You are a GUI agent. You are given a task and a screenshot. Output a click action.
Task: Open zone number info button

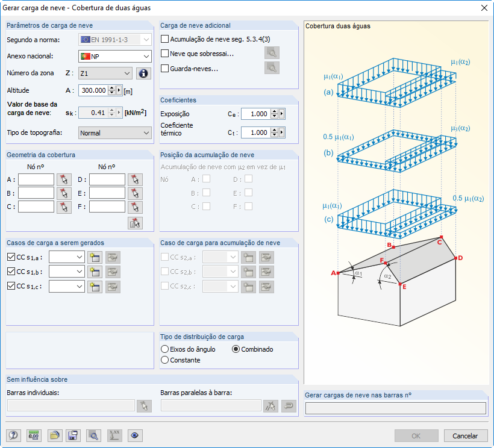click(x=143, y=73)
